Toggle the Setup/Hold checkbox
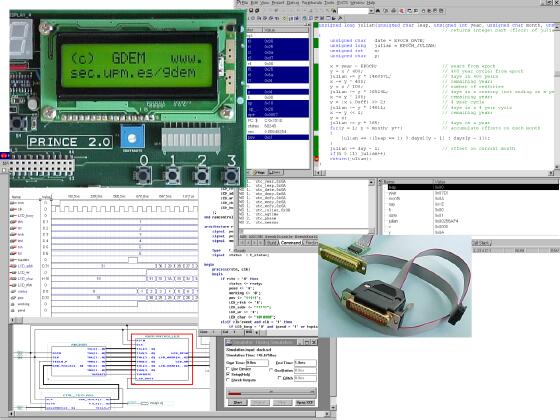This screenshot has width=560, height=420. [228, 374]
